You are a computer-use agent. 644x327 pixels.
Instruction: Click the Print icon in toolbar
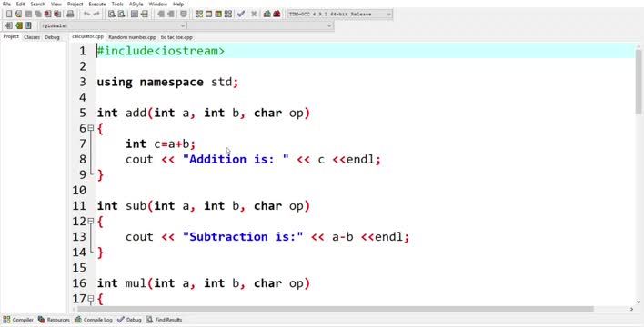(x=70, y=14)
